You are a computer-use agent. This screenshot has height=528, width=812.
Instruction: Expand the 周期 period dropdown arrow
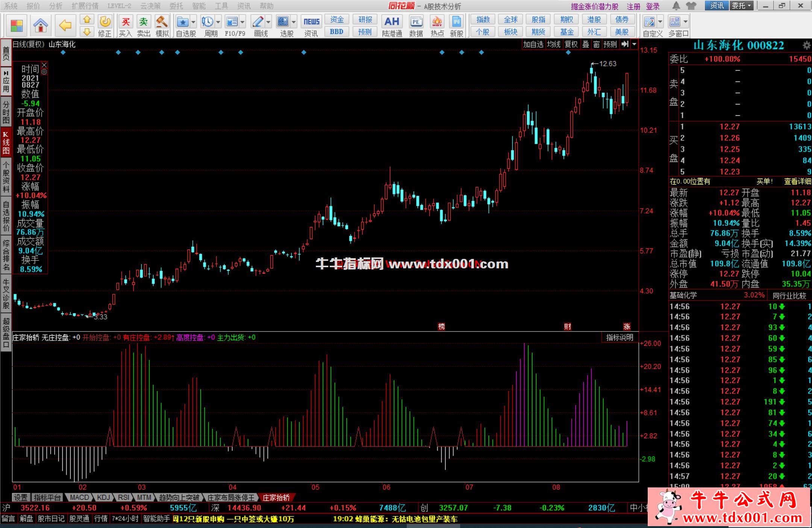218,22
